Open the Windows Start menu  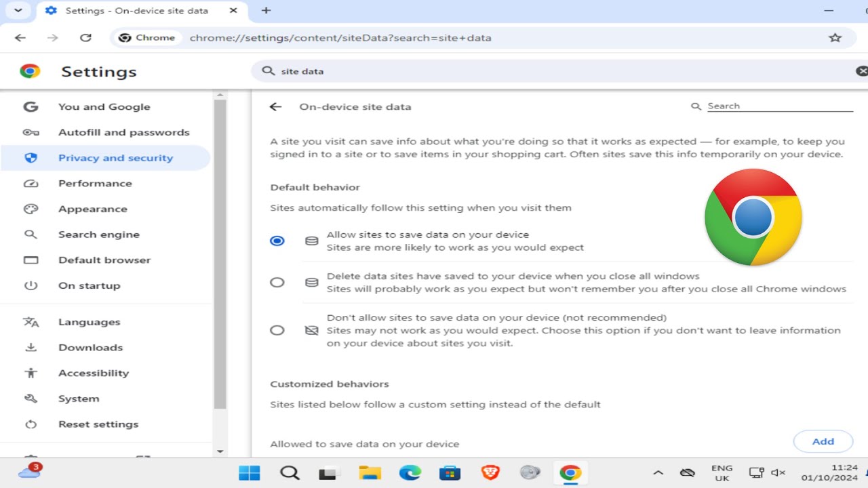[x=249, y=473]
